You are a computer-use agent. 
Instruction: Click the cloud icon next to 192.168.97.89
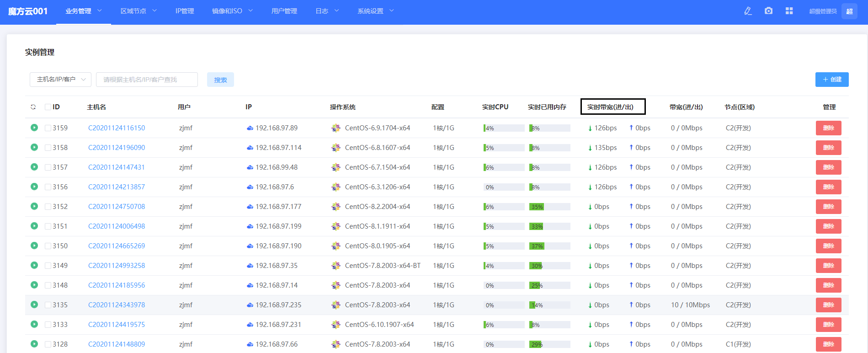point(250,128)
